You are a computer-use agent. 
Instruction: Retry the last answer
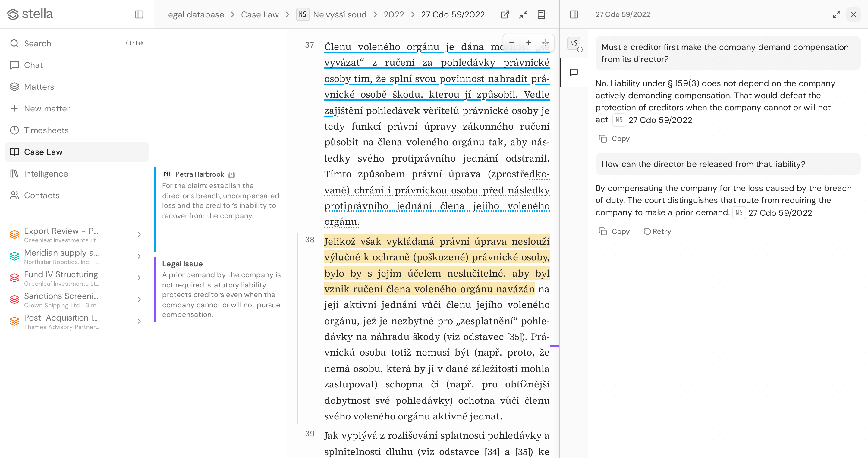click(657, 231)
